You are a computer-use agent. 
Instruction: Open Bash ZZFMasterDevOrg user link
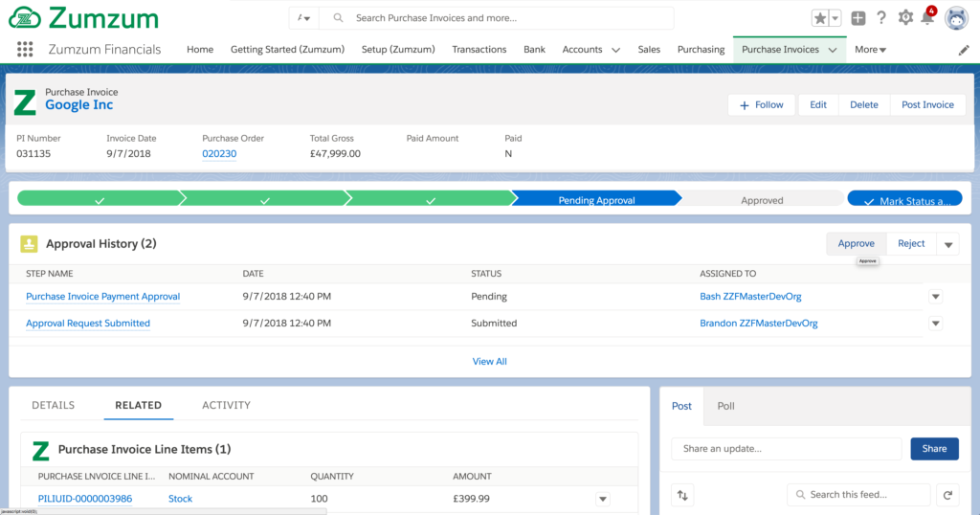(750, 297)
